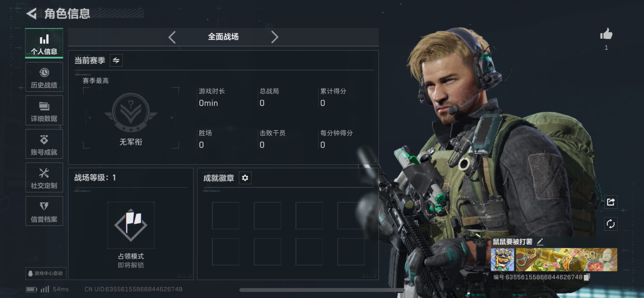Click the share icon beside the character
This screenshot has height=298, width=644.
(610, 202)
